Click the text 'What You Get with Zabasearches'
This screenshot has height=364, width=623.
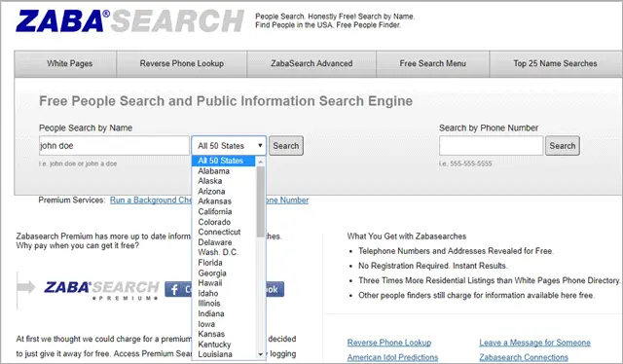(407, 237)
